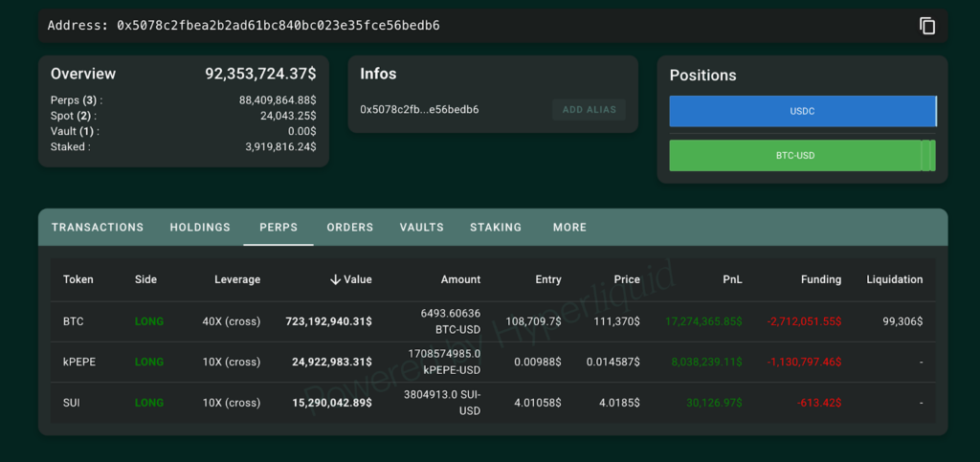Click SUI position value 15,290,042.89$

[332, 403]
